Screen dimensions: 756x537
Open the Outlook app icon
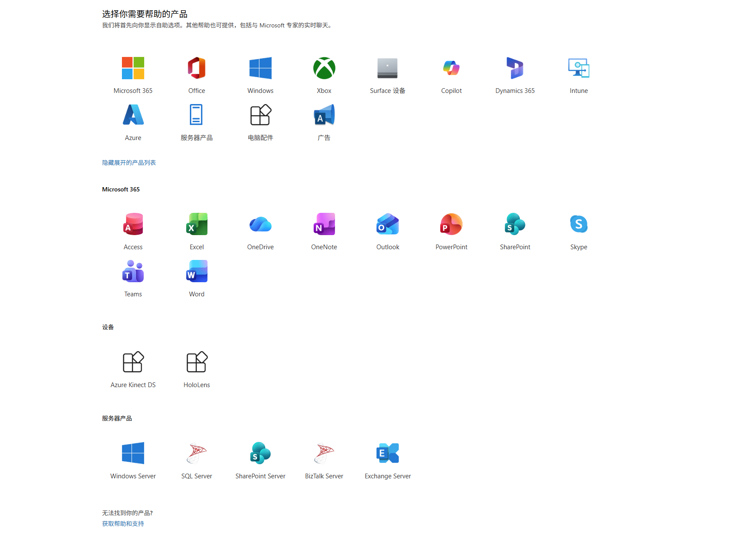pyautogui.click(x=388, y=224)
